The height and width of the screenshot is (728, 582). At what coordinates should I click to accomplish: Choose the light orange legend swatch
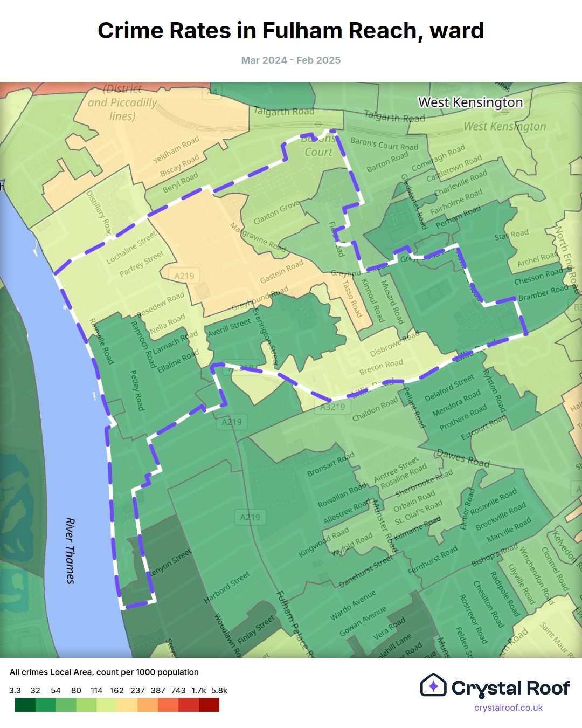click(x=148, y=705)
